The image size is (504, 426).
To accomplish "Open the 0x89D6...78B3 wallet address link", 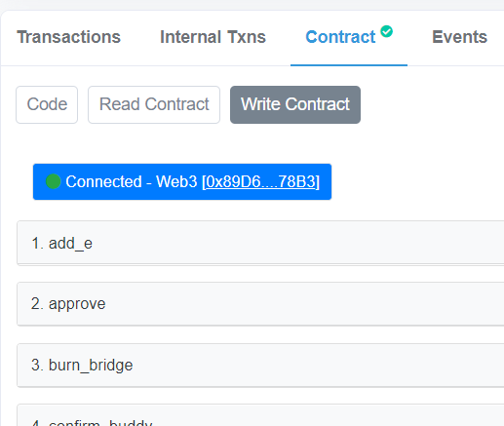I will point(261,181).
